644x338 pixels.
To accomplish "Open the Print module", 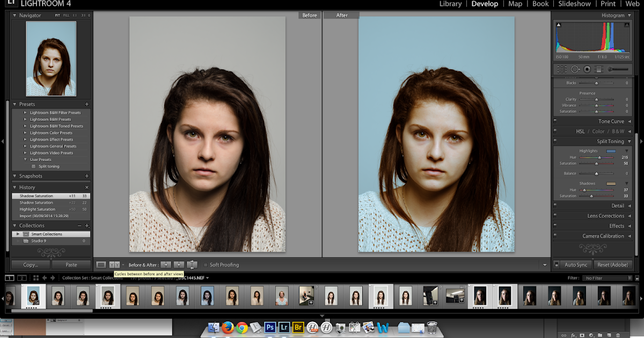I will [x=608, y=4].
